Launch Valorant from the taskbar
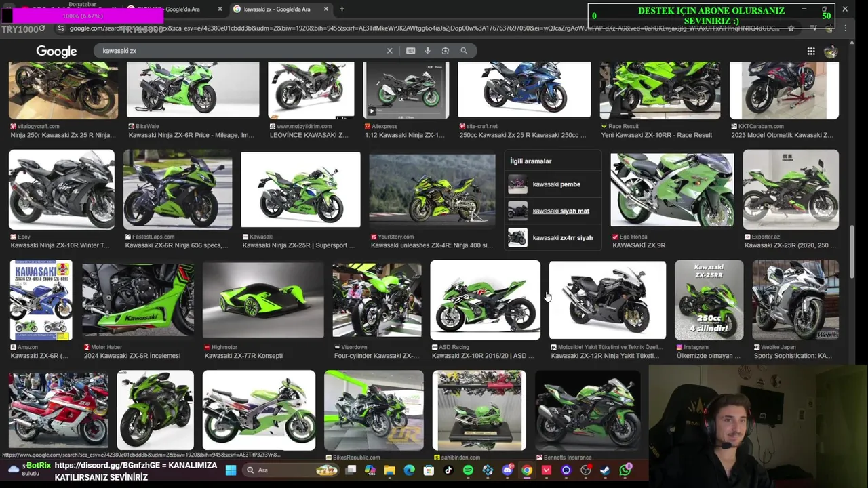 (x=547, y=470)
